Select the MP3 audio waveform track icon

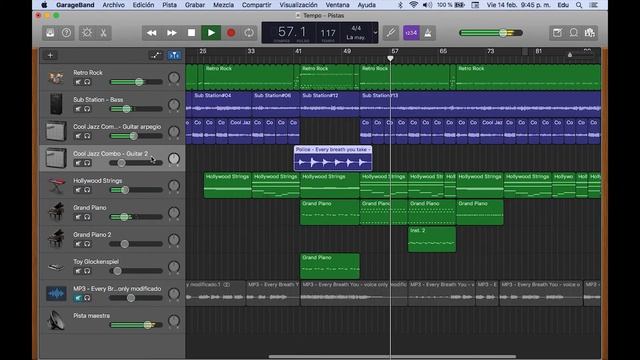coord(56,293)
